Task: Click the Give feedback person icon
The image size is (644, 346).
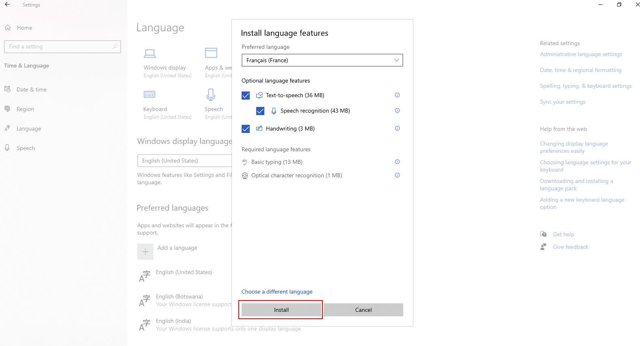Action: coord(543,247)
